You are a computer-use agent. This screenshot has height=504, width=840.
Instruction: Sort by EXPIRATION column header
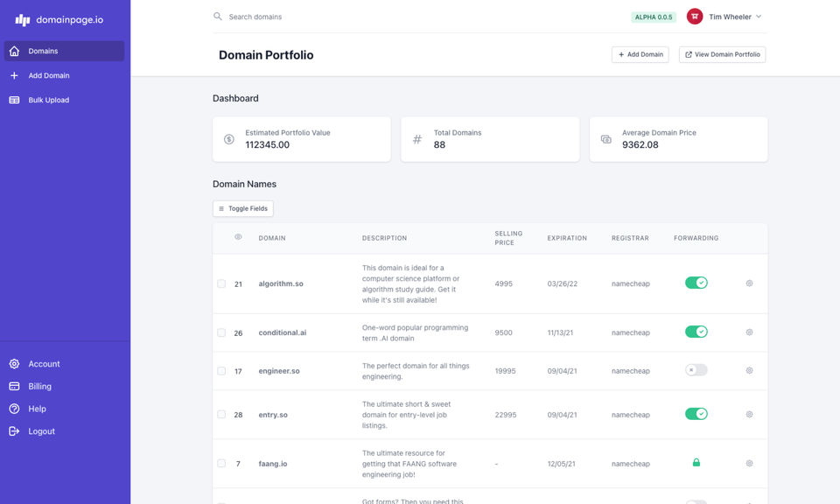coord(567,238)
